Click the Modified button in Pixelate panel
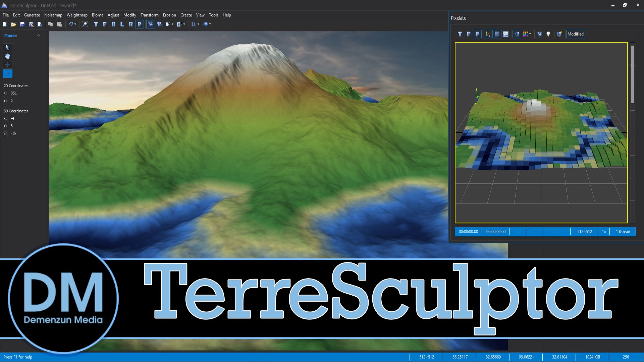644x362 pixels. pos(576,34)
